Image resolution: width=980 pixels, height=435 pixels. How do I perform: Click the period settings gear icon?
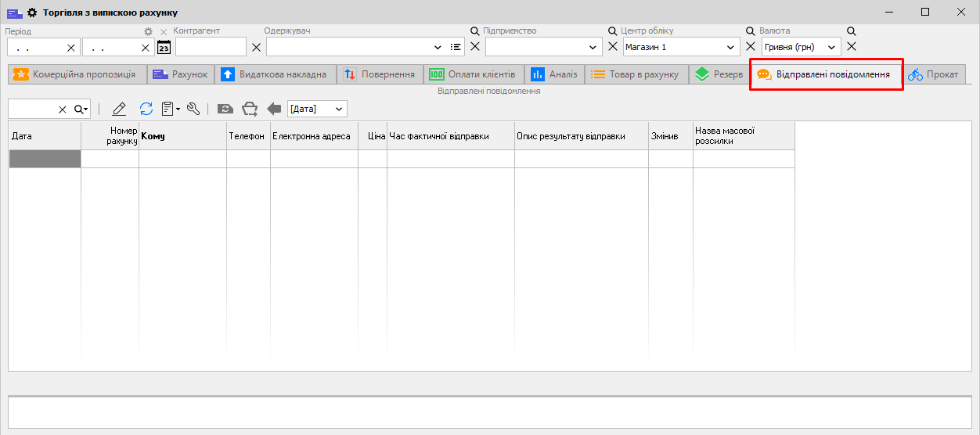148,31
